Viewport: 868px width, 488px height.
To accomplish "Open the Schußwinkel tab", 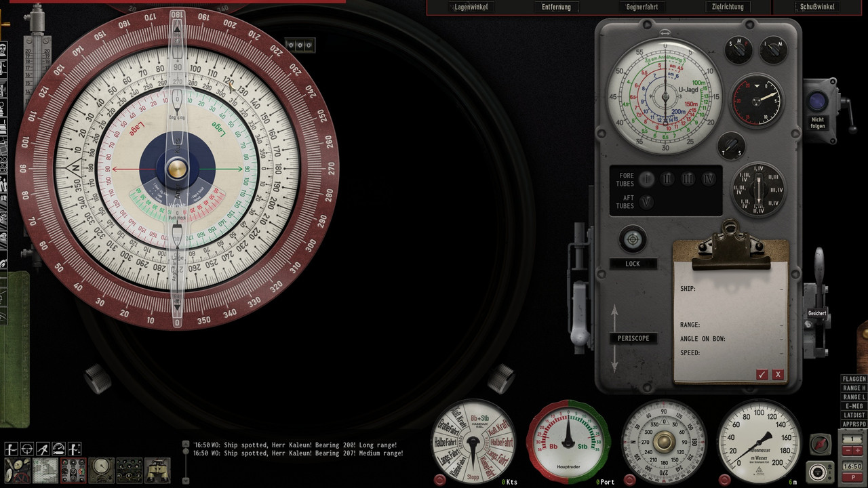I will click(x=817, y=7).
